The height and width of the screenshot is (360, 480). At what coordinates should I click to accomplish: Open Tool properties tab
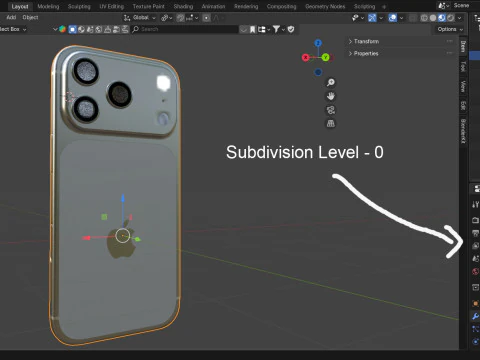click(x=475, y=204)
